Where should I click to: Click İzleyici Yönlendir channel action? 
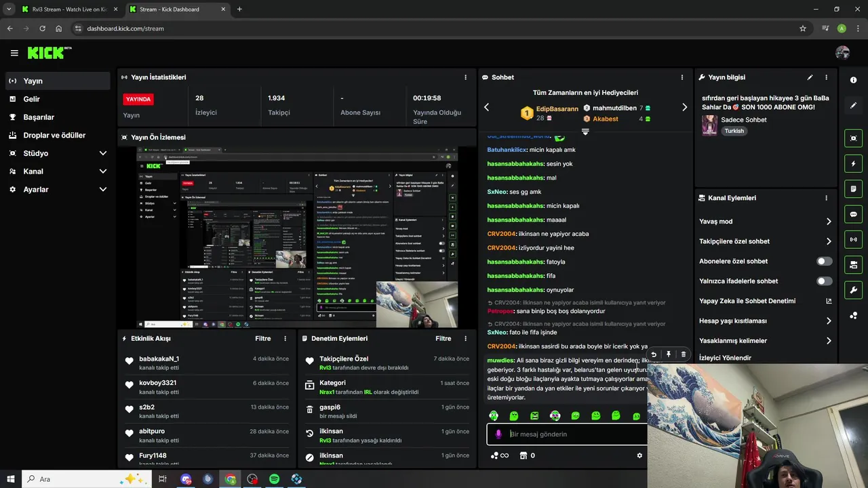[x=725, y=358]
